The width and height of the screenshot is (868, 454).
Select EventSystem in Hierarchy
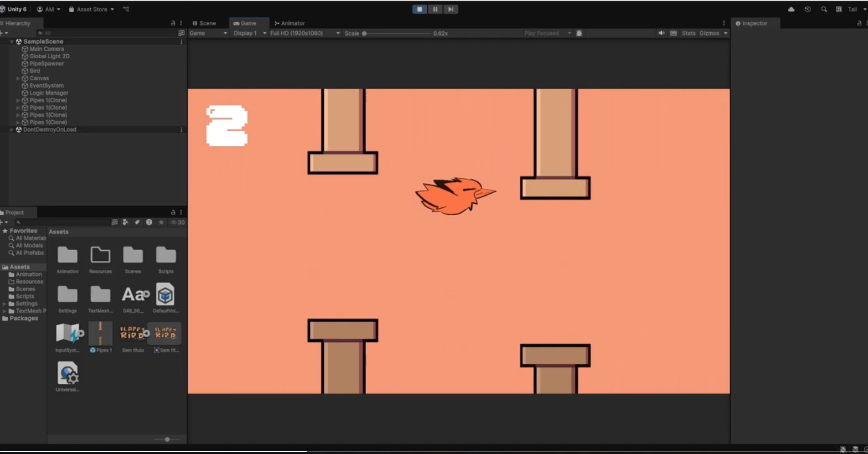[46, 85]
